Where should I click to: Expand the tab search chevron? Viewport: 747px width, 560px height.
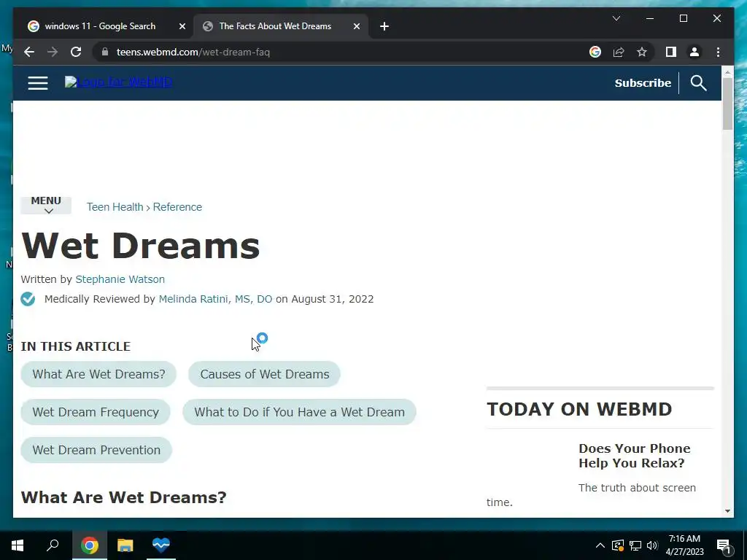tap(616, 18)
